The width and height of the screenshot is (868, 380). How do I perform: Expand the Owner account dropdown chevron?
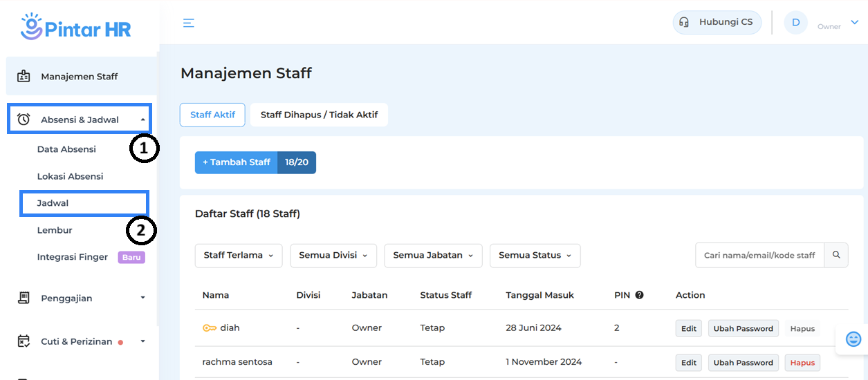coord(854,23)
